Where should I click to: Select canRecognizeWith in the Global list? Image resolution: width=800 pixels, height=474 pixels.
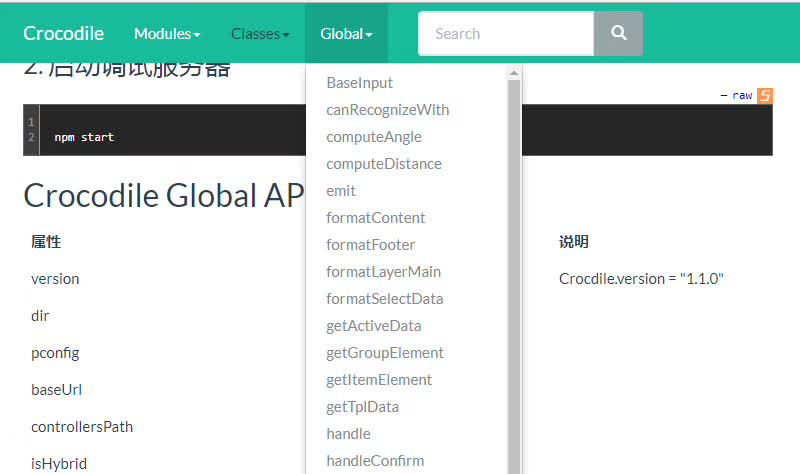coord(387,110)
